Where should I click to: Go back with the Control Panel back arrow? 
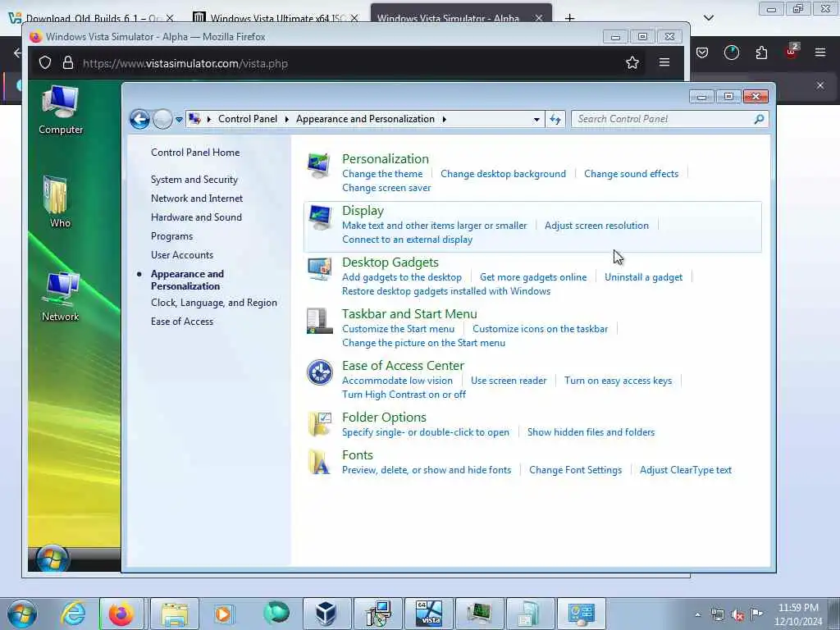click(x=139, y=119)
